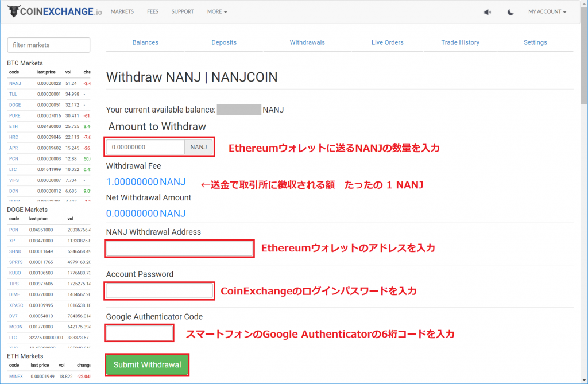Switch to the Trade History tab
The width and height of the screenshot is (588, 384).
point(460,42)
